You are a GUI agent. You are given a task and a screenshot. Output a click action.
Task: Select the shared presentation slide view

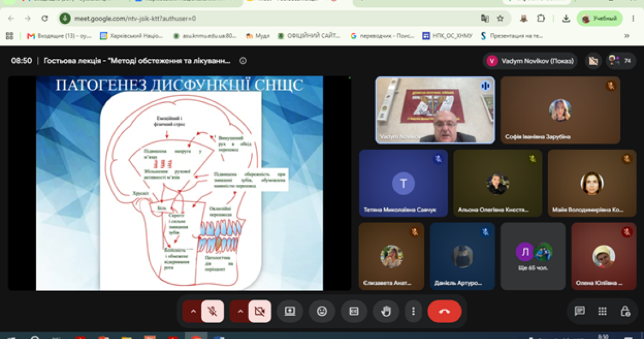coord(180,183)
